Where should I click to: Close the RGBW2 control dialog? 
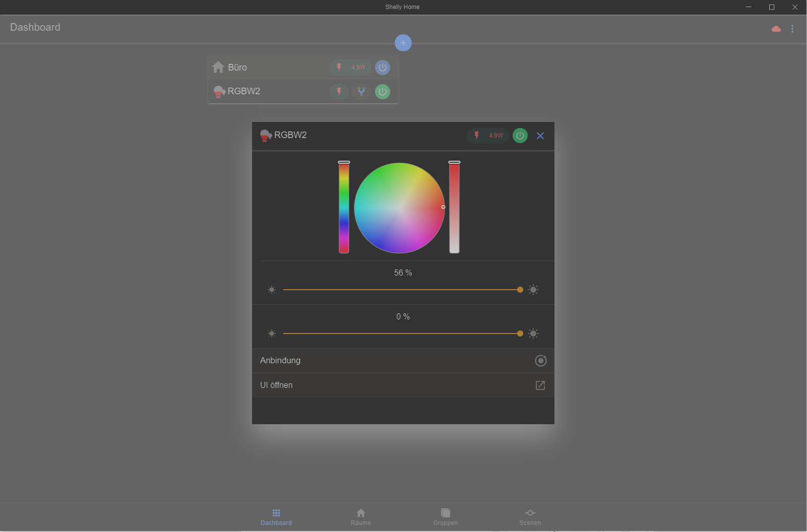pos(540,136)
